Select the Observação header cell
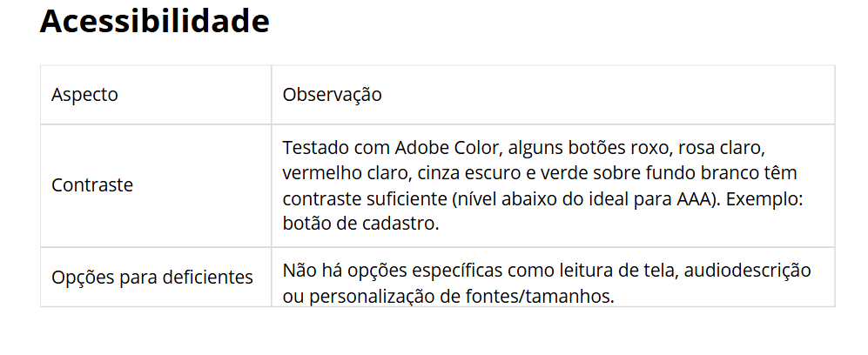 pos(553,95)
